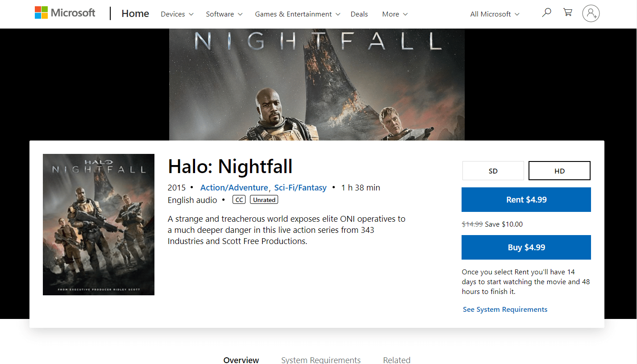Switch to the System Requirements tab
The width and height of the screenshot is (637, 364).
click(x=321, y=360)
